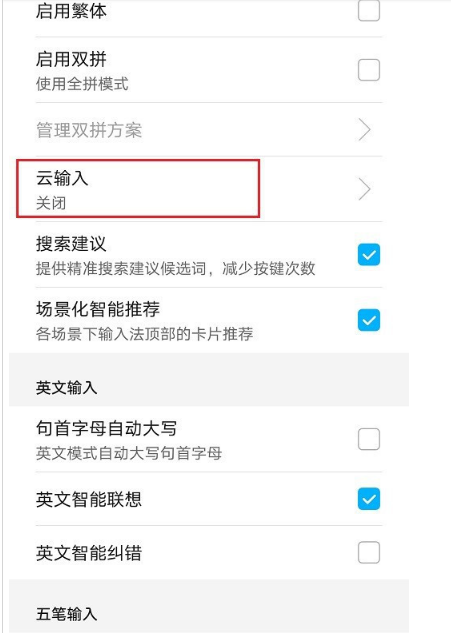Tap the 场景化智能推荐 title text
Screen dimensions: 451x633
98,309
